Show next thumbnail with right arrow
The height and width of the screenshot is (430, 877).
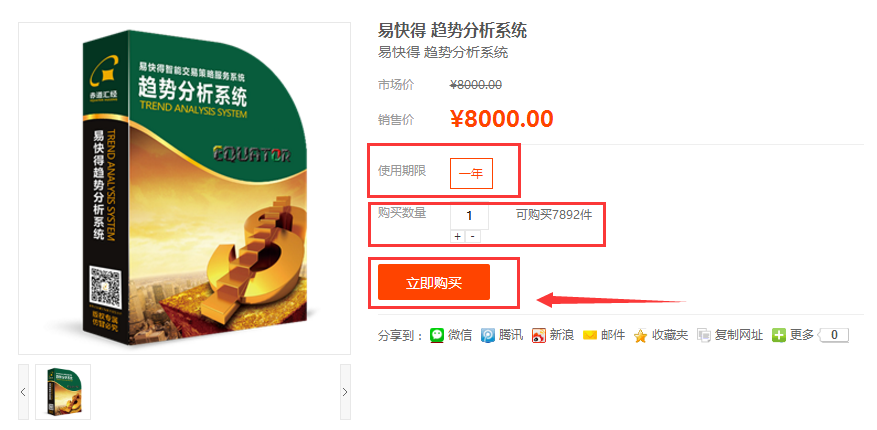click(345, 392)
